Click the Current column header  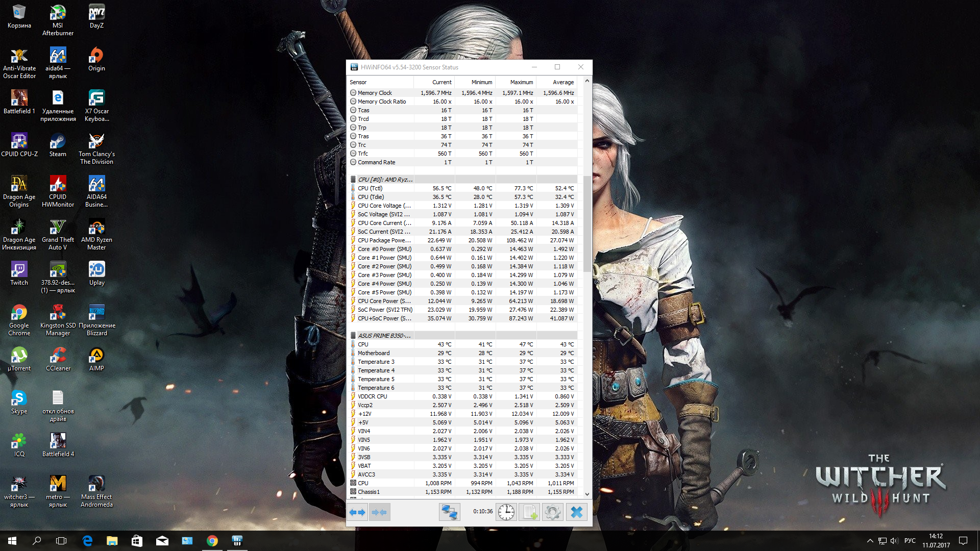pyautogui.click(x=442, y=82)
